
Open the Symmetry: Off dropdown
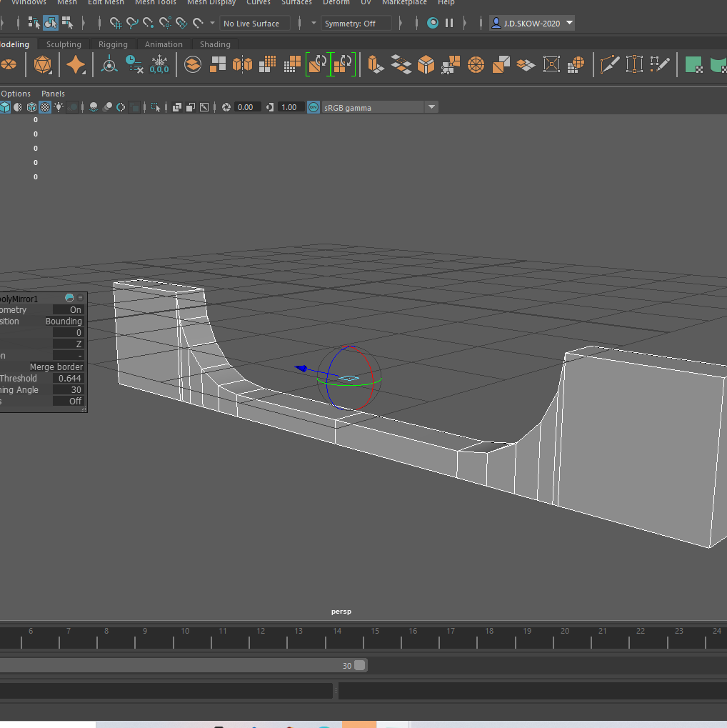[356, 24]
